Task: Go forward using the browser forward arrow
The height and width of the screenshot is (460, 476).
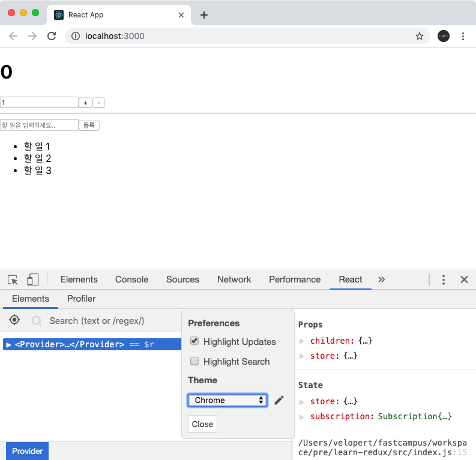Action: pyautogui.click(x=32, y=36)
